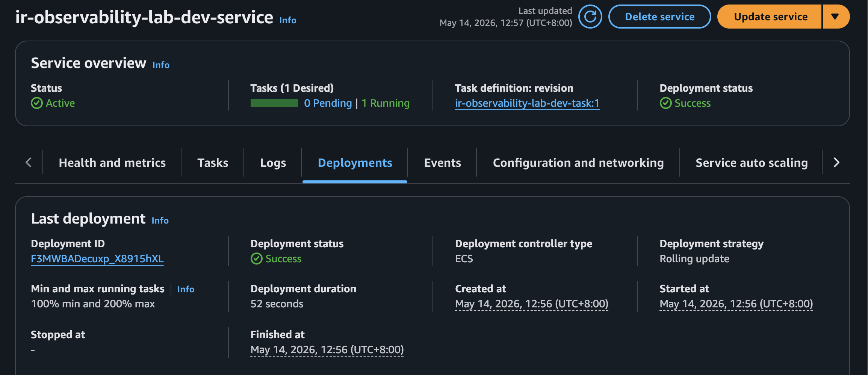Click 0 Pending tasks link
Viewport: 868px width, 375px height.
(328, 103)
